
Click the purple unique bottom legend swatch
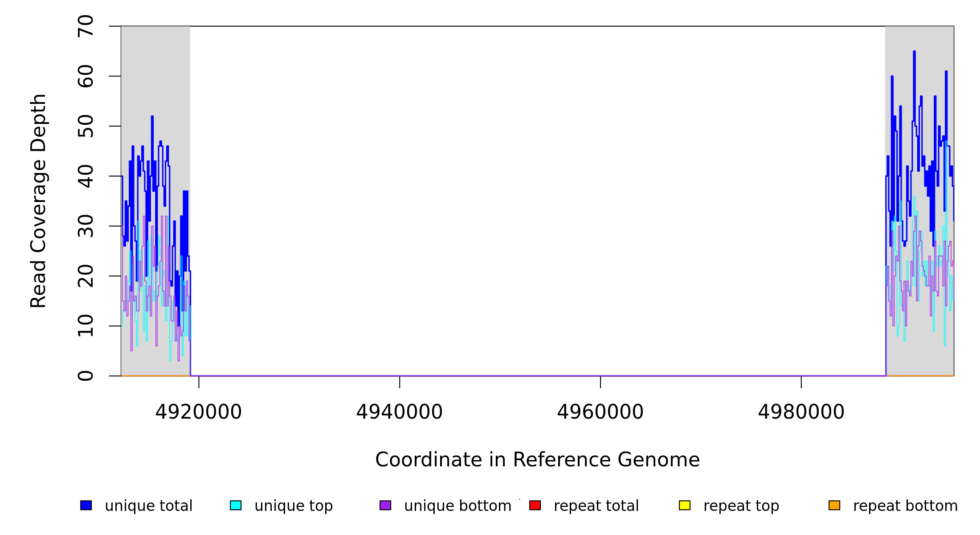[x=385, y=505]
